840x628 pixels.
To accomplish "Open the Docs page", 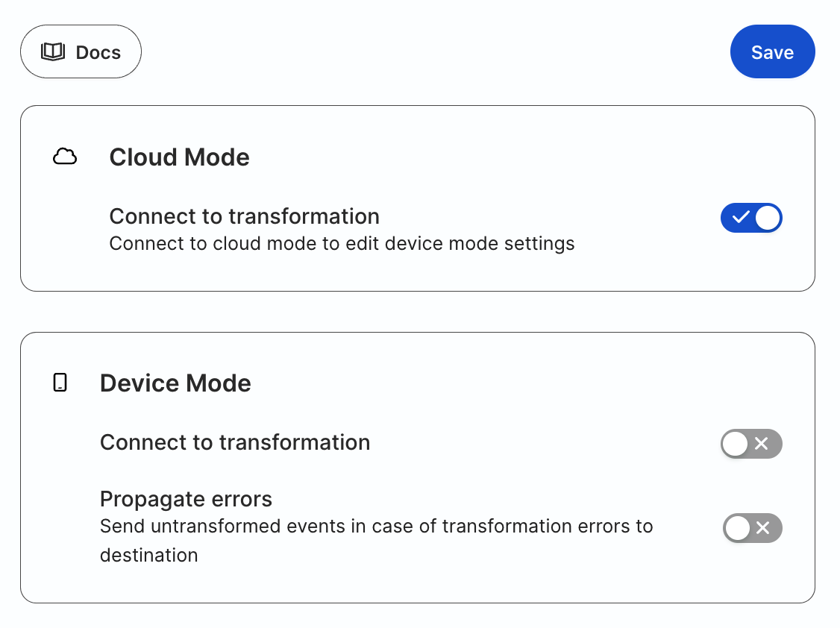I will click(81, 52).
